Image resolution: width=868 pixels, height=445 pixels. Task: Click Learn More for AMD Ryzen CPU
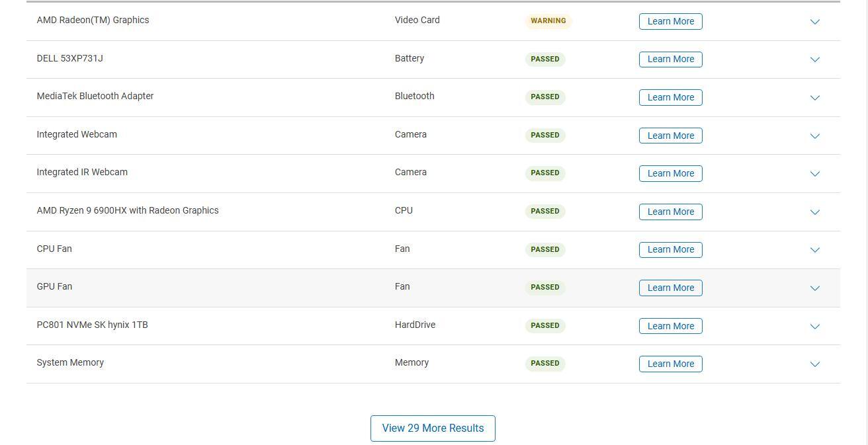[670, 212]
